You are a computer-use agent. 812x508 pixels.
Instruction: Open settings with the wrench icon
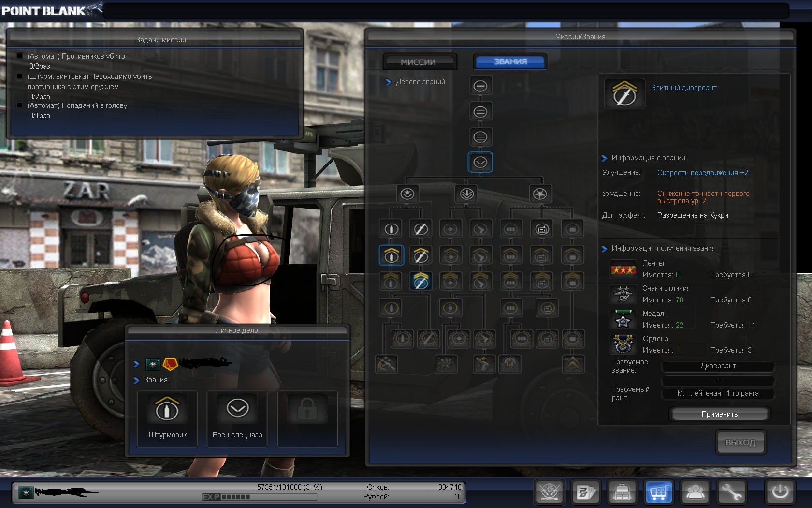(732, 493)
